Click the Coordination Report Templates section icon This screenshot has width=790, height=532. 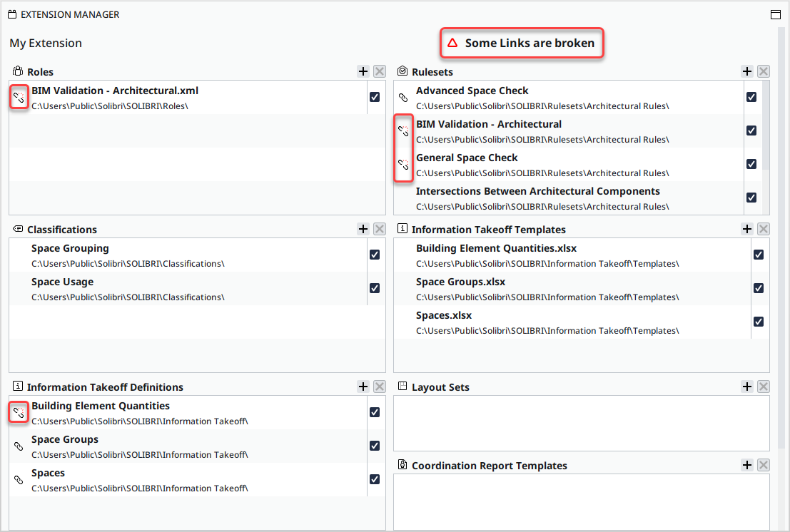pos(402,464)
